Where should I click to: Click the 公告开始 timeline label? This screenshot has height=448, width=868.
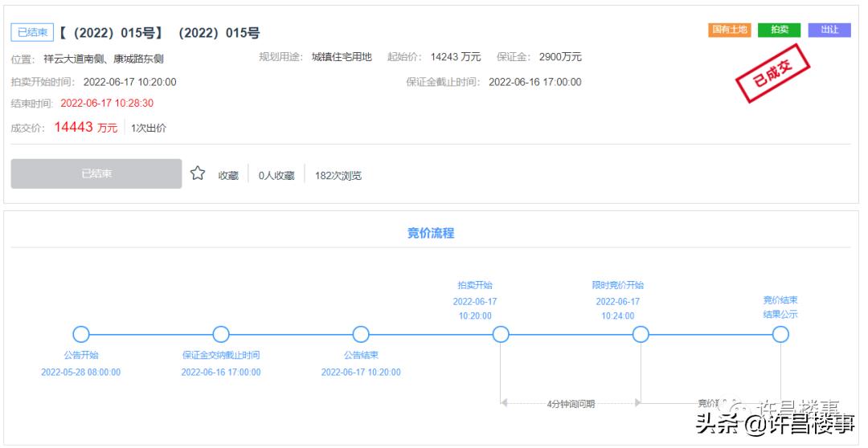click(x=81, y=355)
